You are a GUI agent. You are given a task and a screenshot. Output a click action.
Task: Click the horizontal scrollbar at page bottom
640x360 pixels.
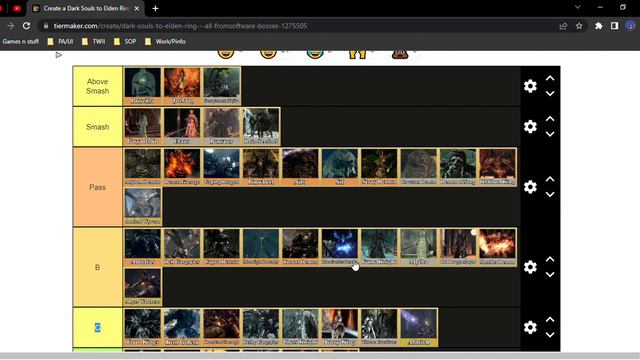coord(320,356)
